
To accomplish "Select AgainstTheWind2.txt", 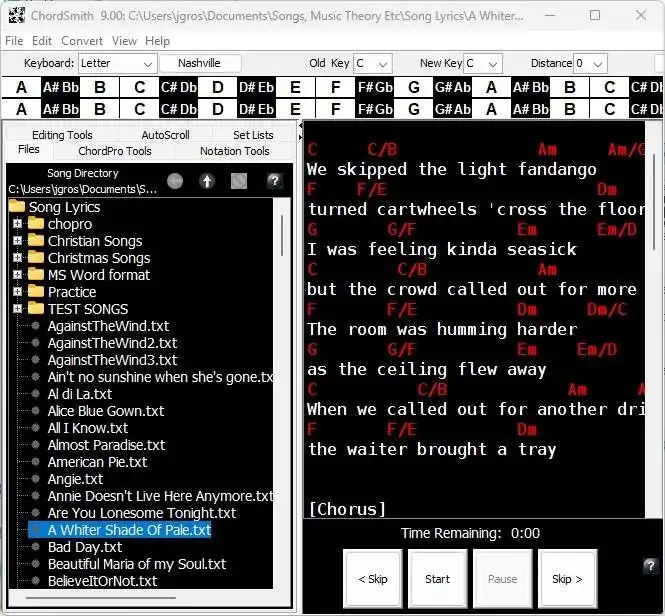I will pos(112,343).
